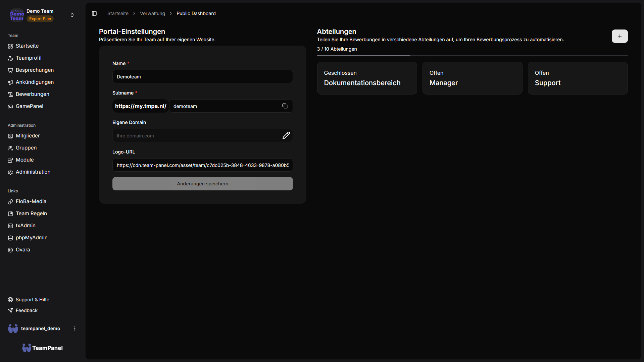644x362 pixels.
Task: Click the TeamPanel logo at sidebar bottom
Action: pos(42,348)
